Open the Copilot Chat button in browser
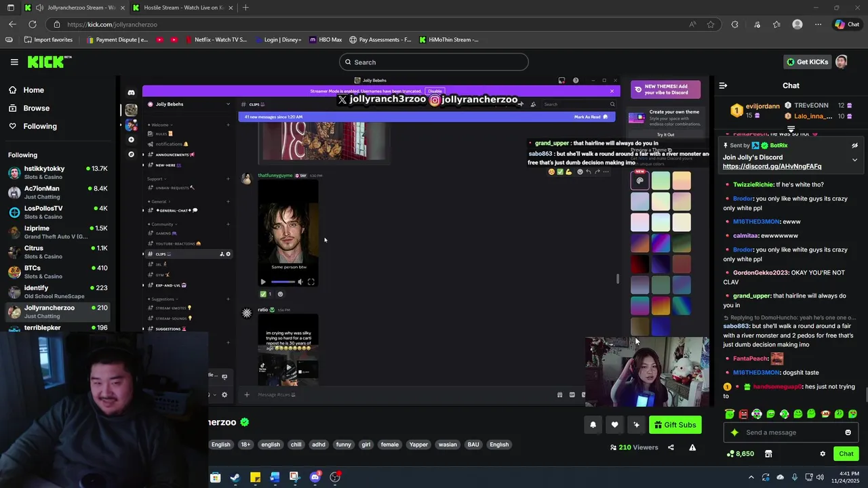Image resolution: width=868 pixels, height=488 pixels. (847, 24)
